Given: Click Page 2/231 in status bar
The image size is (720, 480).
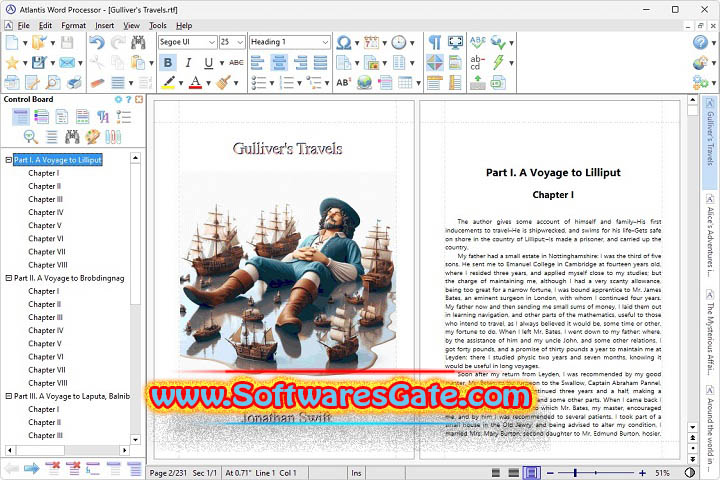Looking at the screenshot, I should tap(168, 473).
